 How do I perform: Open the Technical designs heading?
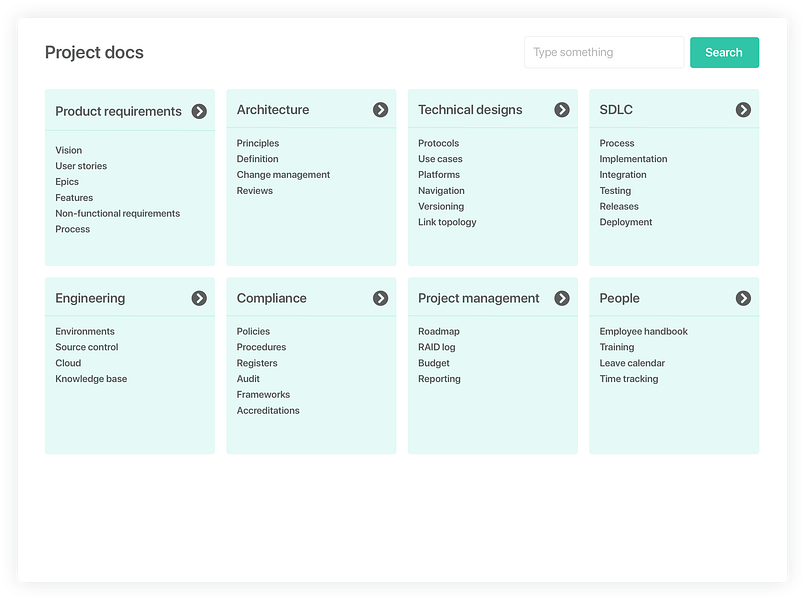point(470,110)
